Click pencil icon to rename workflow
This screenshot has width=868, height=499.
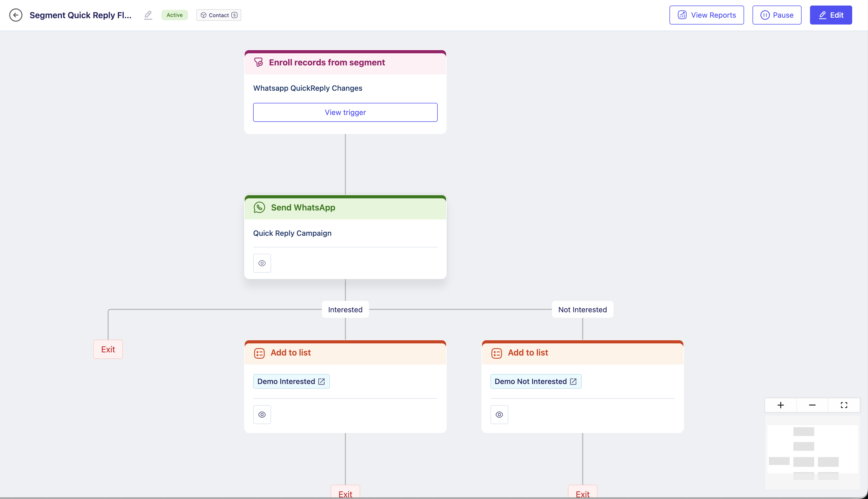pyautogui.click(x=148, y=15)
